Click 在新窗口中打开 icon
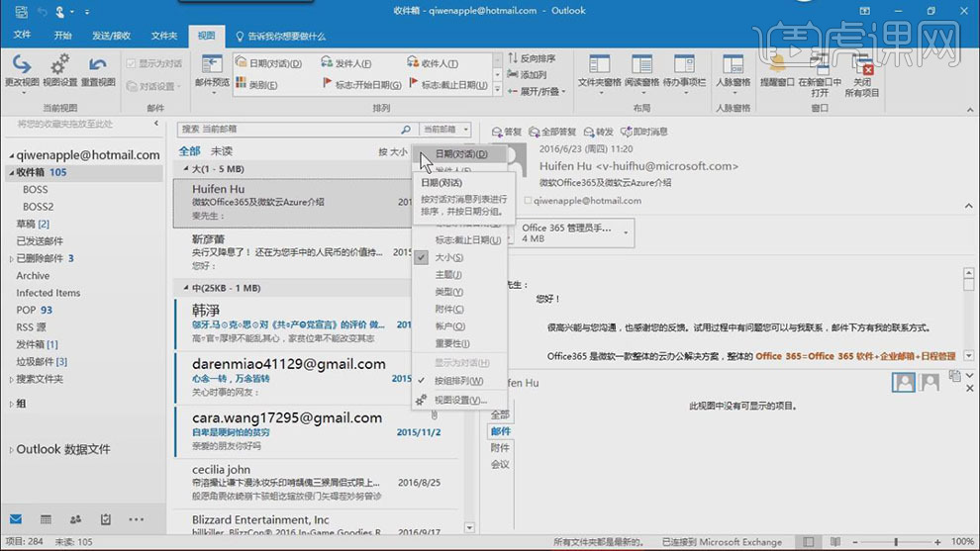980x551 pixels. [820, 63]
